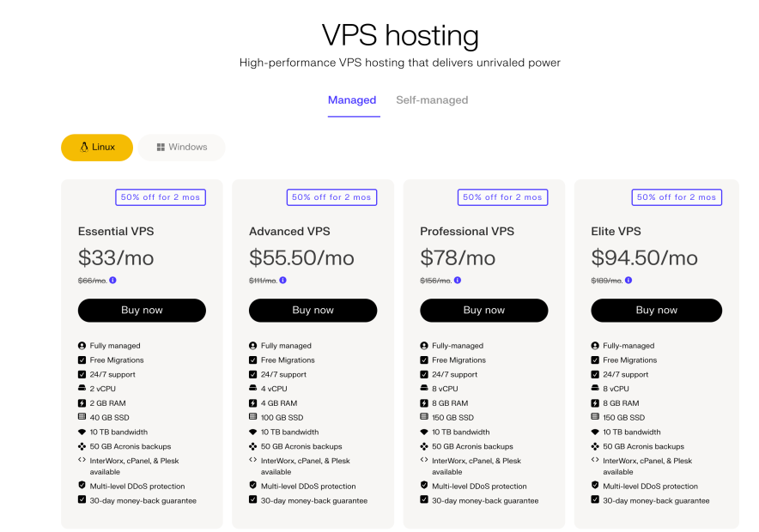Buy the Professional VPS plan
Image resolution: width=759 pixels, height=532 pixels.
click(x=483, y=311)
